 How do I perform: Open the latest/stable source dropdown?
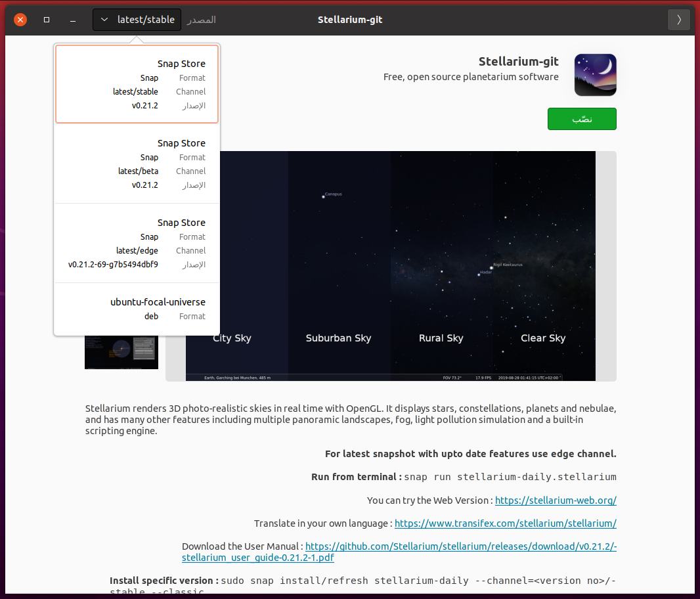click(x=137, y=20)
